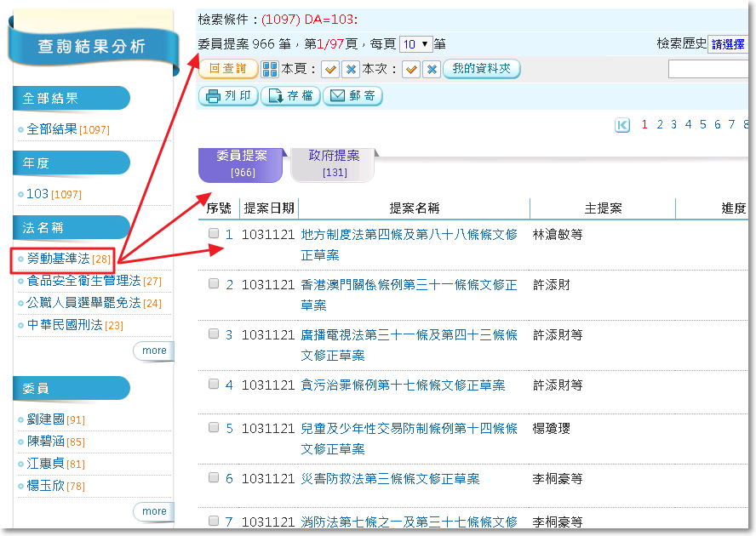Click the search text input field

pyautogui.click(x=708, y=69)
